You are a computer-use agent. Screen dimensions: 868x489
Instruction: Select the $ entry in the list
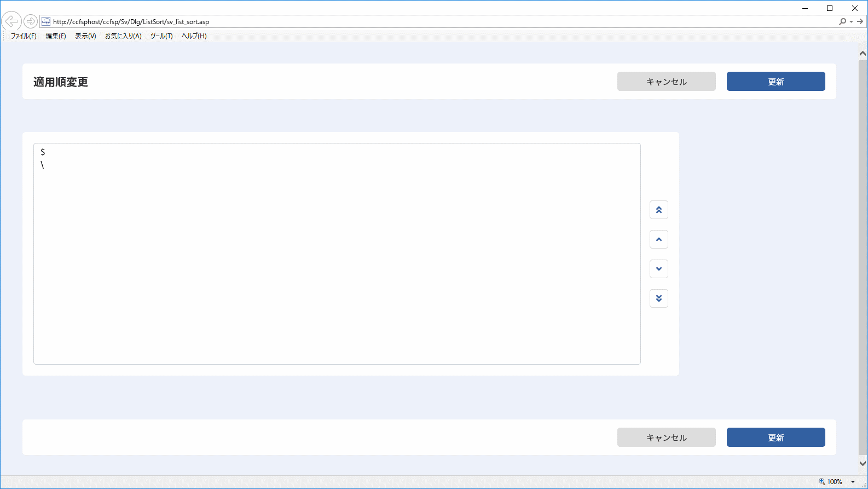pyautogui.click(x=337, y=152)
